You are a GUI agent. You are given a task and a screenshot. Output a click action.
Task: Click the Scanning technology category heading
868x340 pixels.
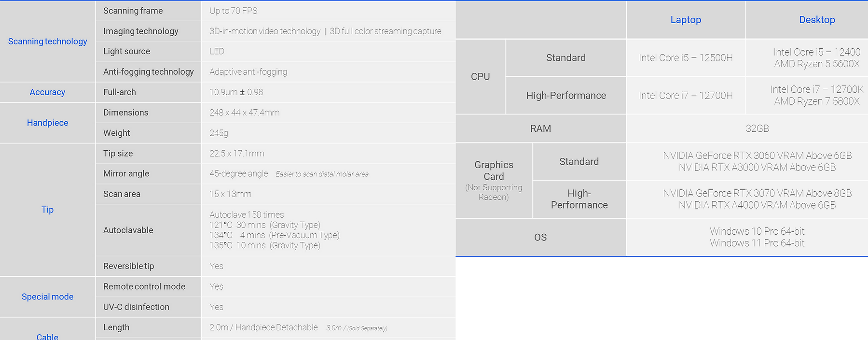click(47, 42)
